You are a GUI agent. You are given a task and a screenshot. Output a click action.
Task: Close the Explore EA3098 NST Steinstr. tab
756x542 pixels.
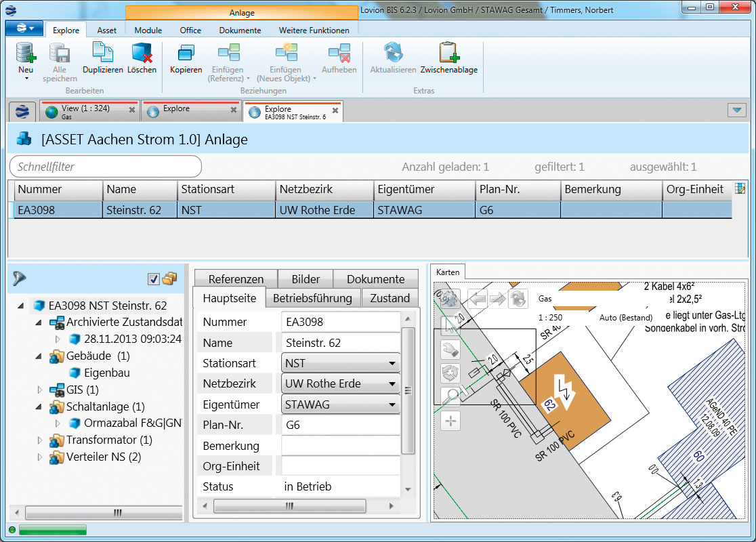335,110
